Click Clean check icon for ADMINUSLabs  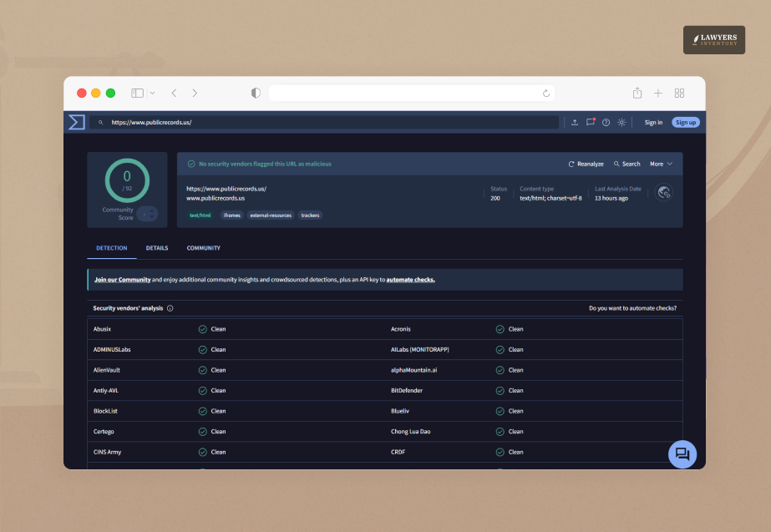coord(203,350)
